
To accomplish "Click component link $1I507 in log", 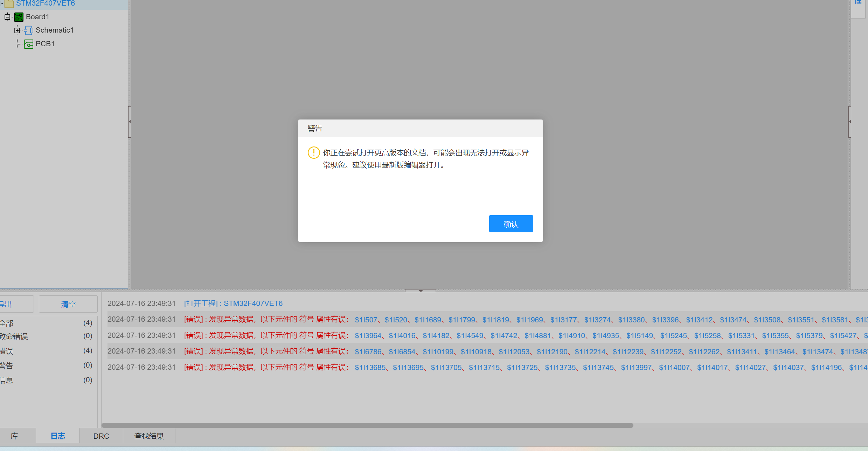I will 366,320.
